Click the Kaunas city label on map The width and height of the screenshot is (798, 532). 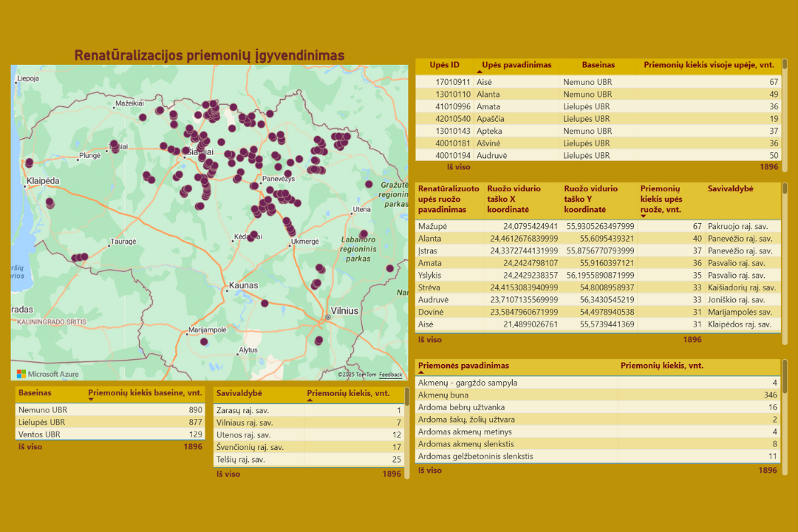[243, 285]
